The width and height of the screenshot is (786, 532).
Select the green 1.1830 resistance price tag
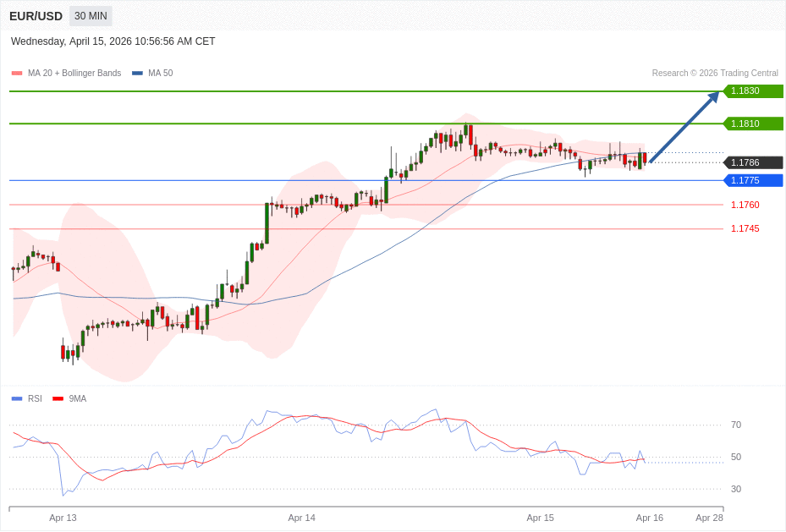[752, 91]
